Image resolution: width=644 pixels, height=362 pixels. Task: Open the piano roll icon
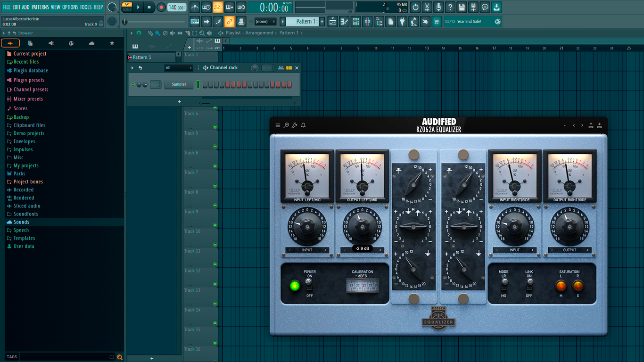pyautogui.click(x=344, y=21)
